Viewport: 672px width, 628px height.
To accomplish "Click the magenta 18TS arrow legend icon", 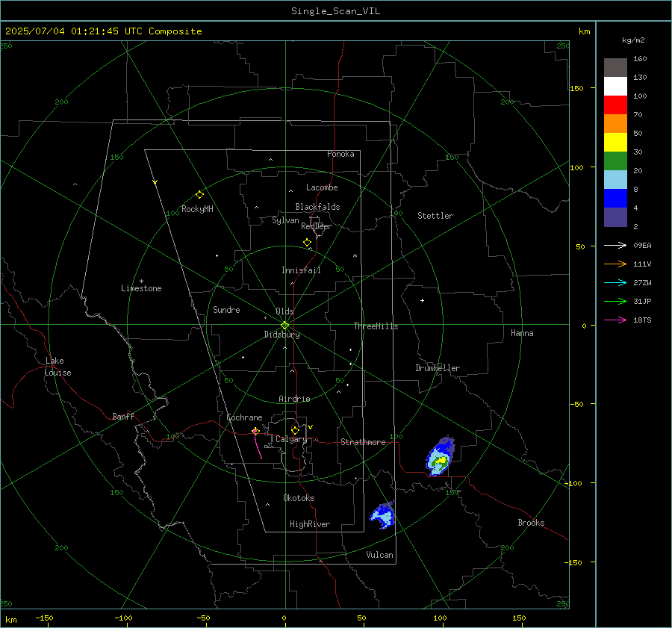I will (615, 320).
